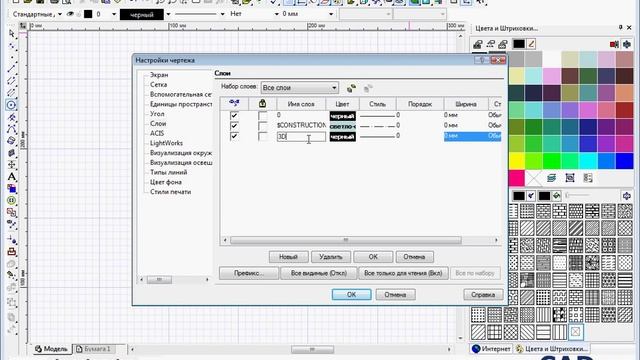
Task: Click the 'Справка' button
Action: click(483, 295)
